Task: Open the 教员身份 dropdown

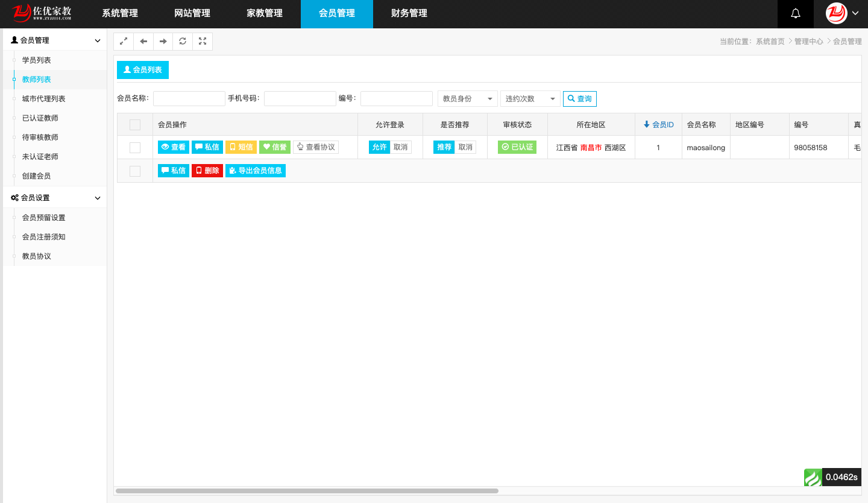Action: pos(467,99)
